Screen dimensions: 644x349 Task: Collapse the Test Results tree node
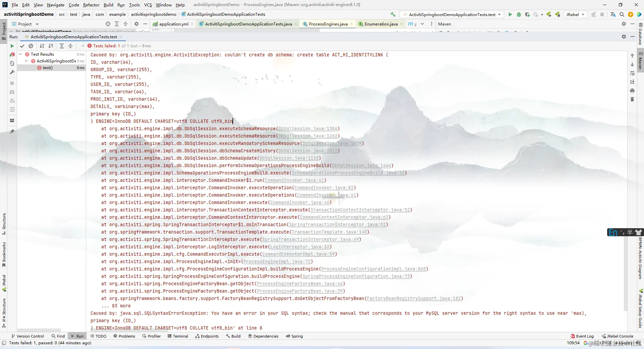point(20,54)
